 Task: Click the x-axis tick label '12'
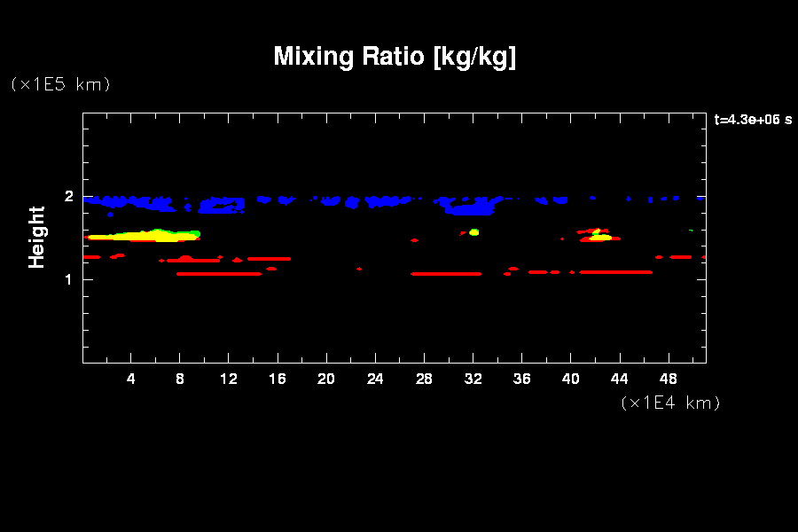(x=229, y=379)
